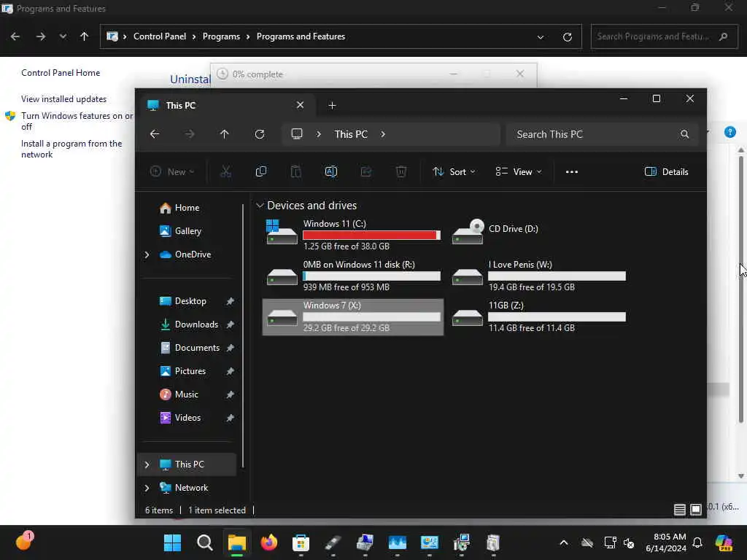Click Programs in Control Panel breadcrumb

coord(221,36)
